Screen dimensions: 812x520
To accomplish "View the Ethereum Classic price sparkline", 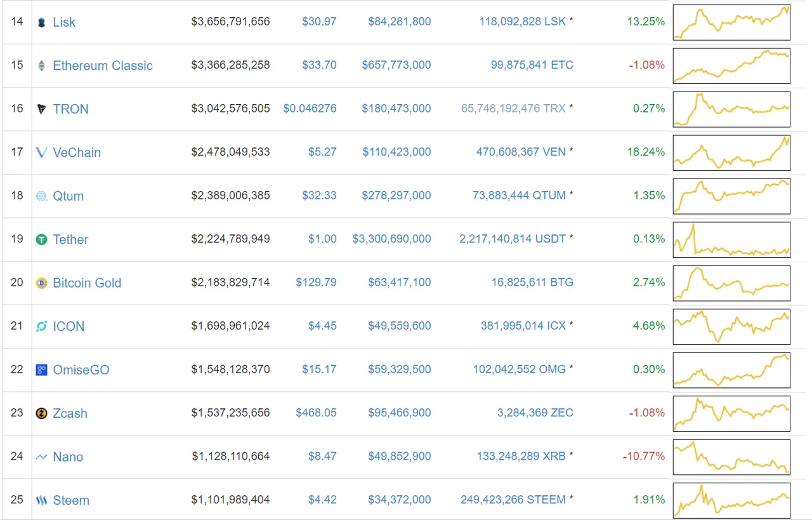I will coord(732,65).
